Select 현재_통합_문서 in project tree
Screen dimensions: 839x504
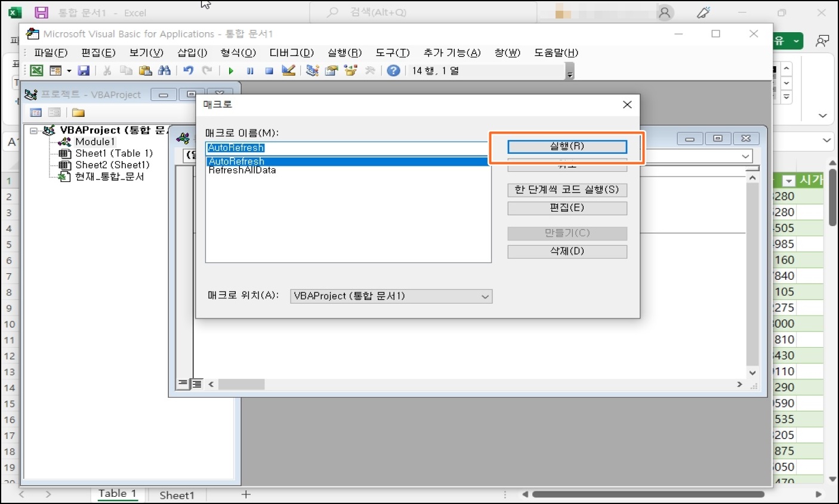click(x=109, y=177)
